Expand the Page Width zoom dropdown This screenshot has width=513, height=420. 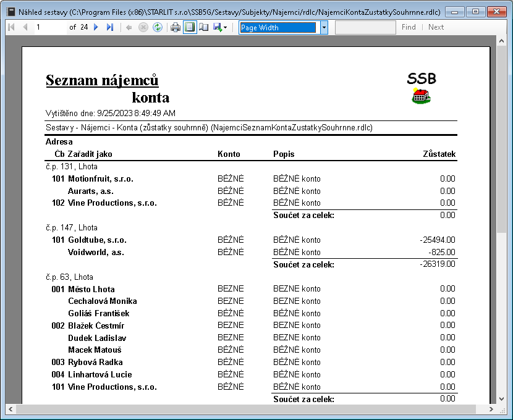[x=324, y=28]
